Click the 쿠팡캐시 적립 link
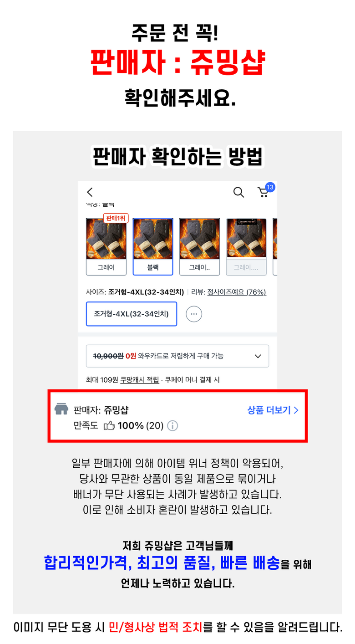Screen dimensions: 355x644 coord(140,379)
